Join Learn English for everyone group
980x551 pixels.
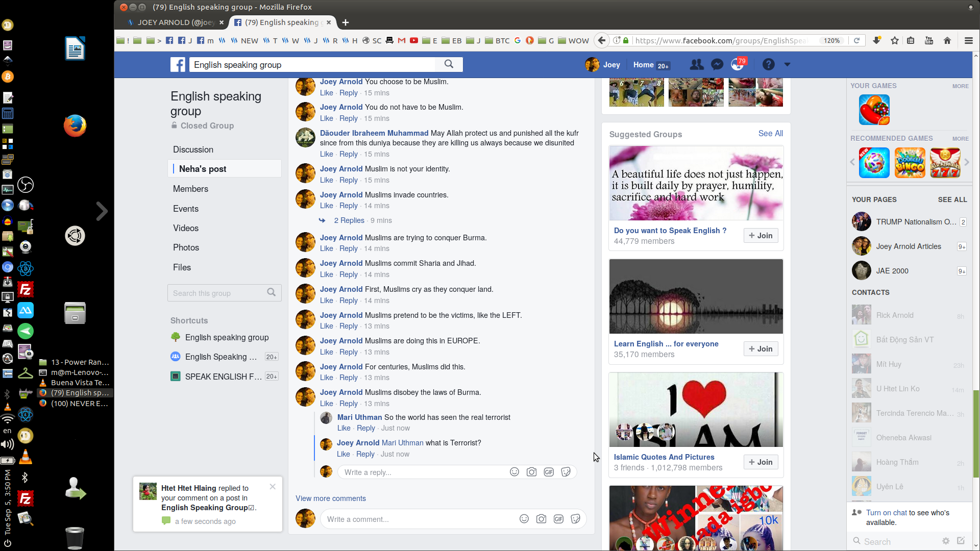pyautogui.click(x=761, y=348)
